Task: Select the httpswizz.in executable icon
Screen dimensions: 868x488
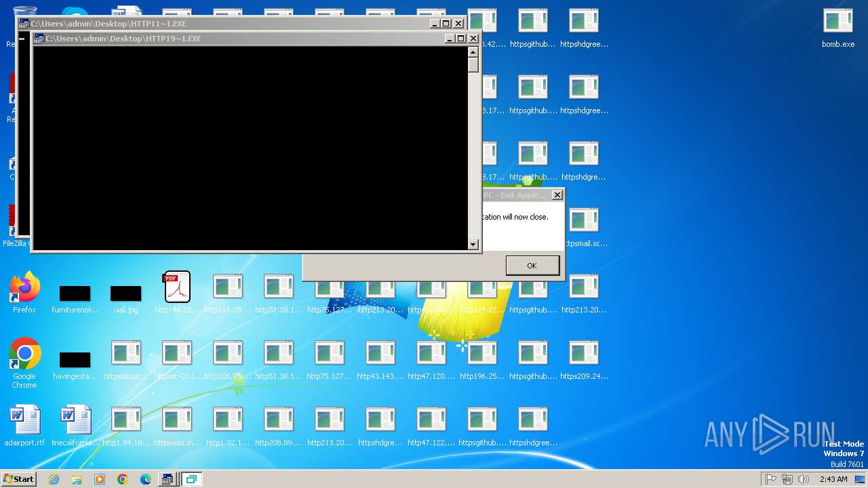Action: point(177,426)
